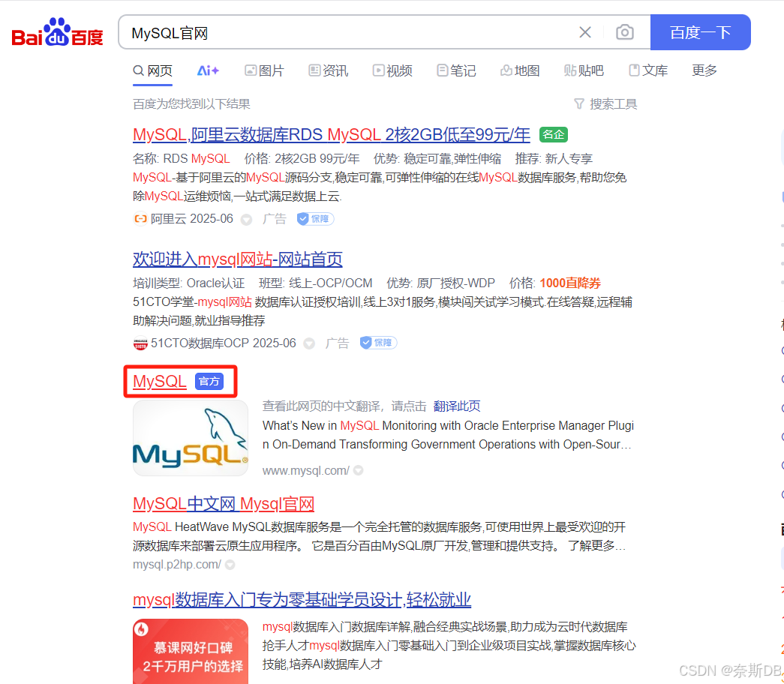Expand arrow next to mysql.p2hp.com/
784x684 pixels.
click(x=230, y=565)
